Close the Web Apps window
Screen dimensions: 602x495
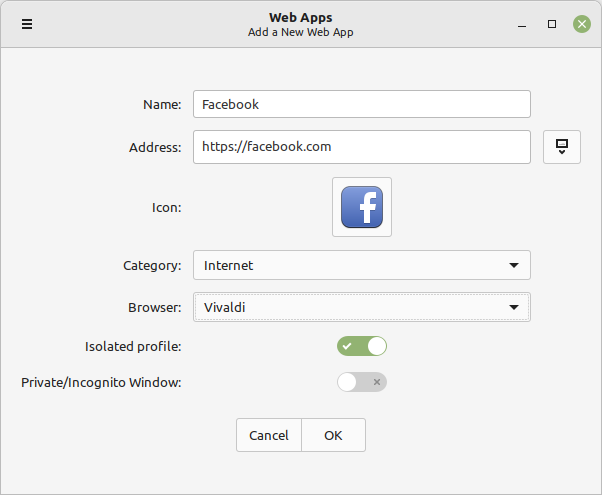(581, 24)
